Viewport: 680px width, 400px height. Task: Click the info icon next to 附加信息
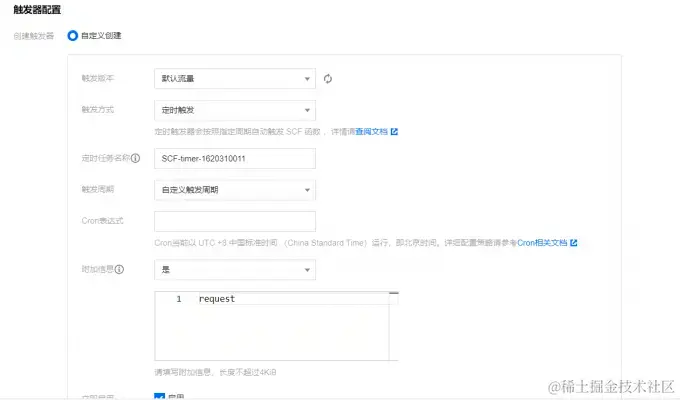pos(119,269)
